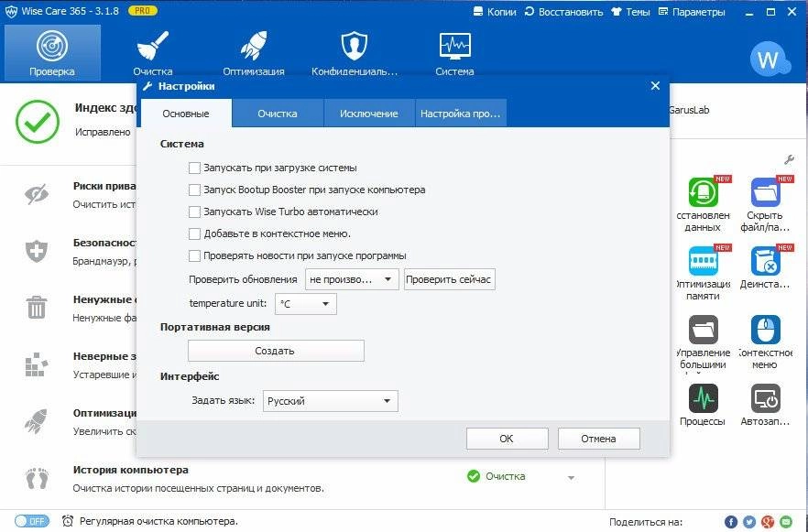This screenshot has width=808, height=532.
Task: Enable Запускать Wise Turbo автоматически
Action: (194, 212)
